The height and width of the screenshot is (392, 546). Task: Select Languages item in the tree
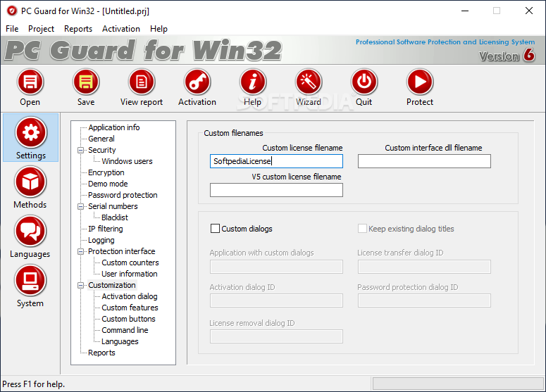pos(120,341)
